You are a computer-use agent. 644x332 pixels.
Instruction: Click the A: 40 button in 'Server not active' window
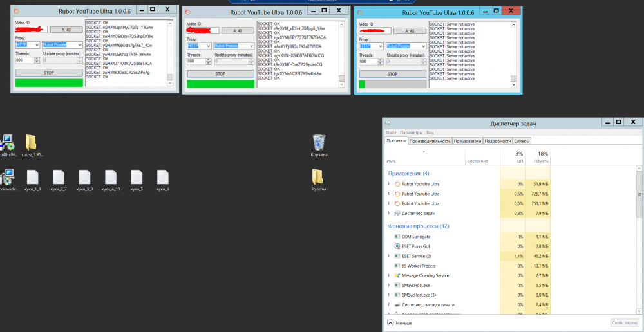point(410,31)
